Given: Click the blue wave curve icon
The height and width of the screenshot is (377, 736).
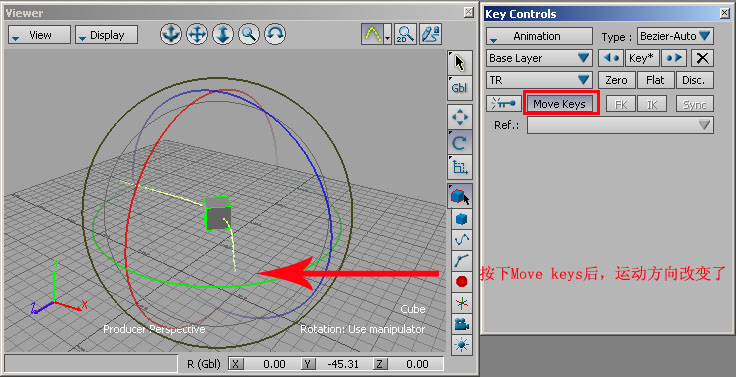Looking at the screenshot, I should 462,239.
